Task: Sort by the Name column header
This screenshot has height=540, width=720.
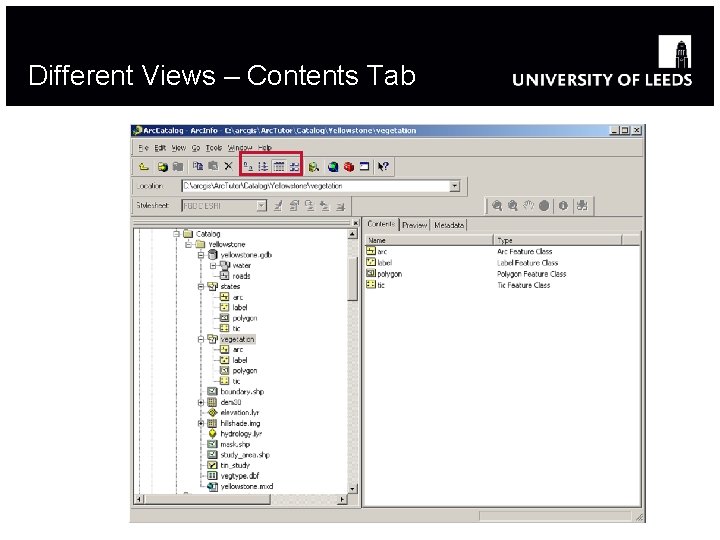Action: click(429, 240)
